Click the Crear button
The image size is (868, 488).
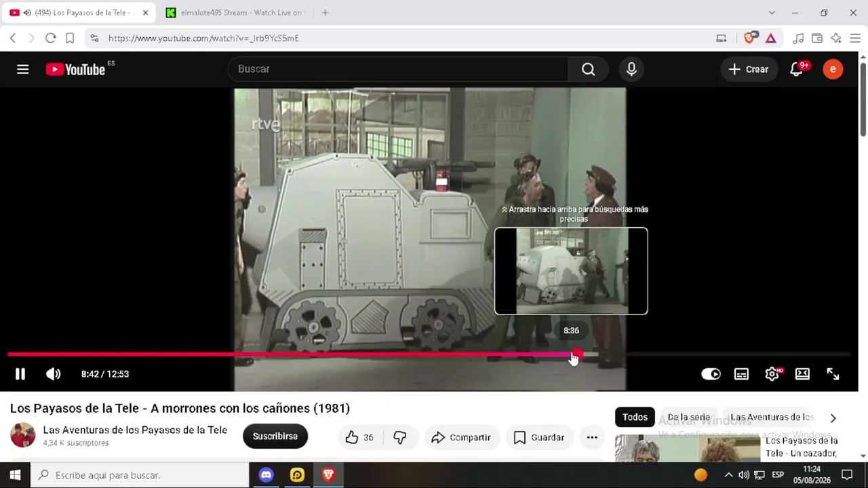[x=749, y=69]
